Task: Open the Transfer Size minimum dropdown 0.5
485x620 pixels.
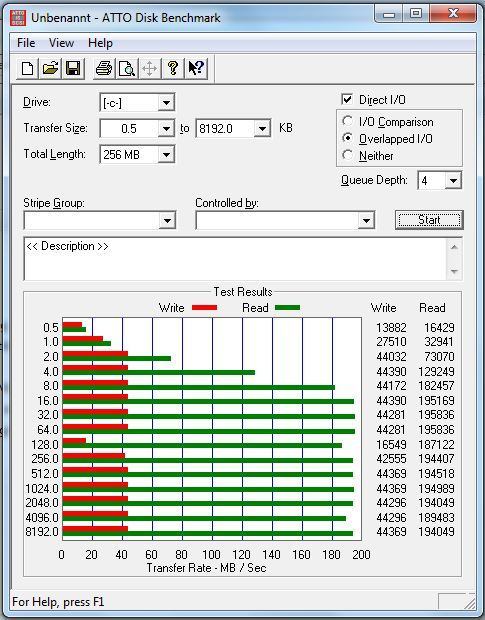Action: click(x=166, y=129)
